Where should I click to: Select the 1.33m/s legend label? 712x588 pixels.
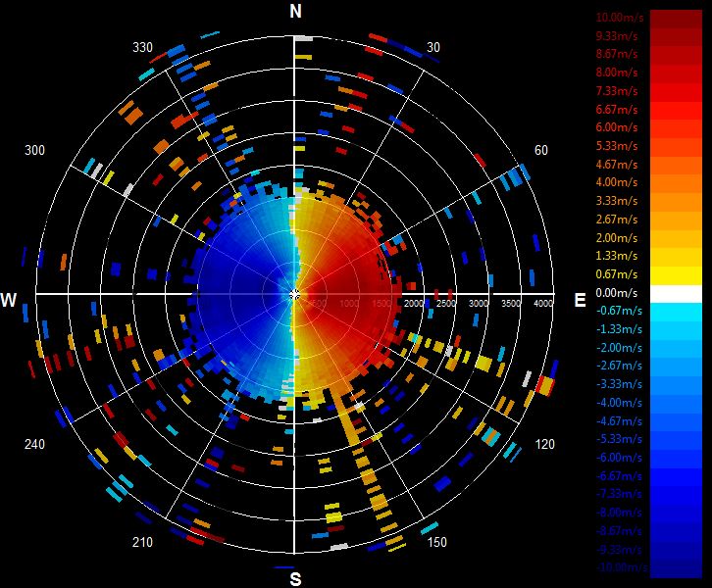pyautogui.click(x=617, y=256)
